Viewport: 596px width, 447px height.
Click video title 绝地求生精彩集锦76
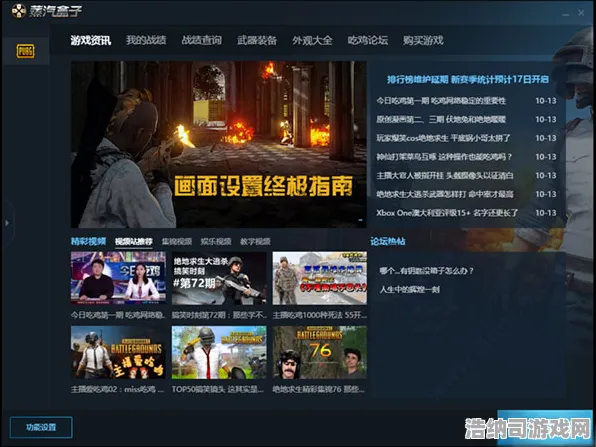319,389
